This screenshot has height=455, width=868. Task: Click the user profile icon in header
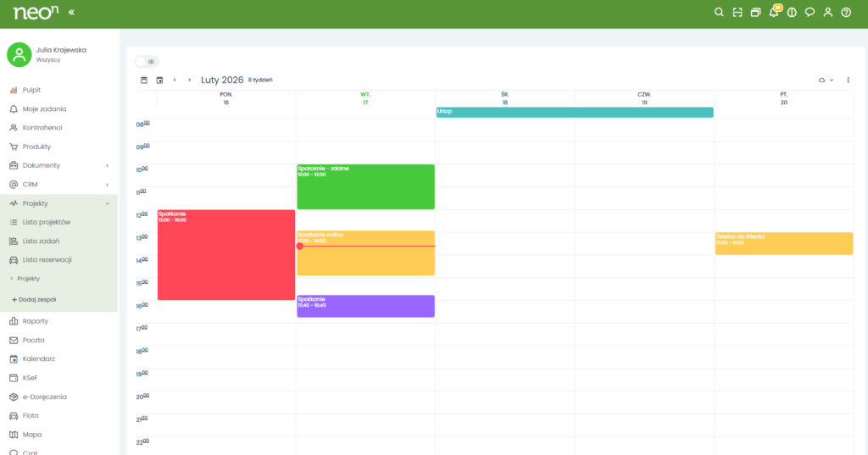click(x=828, y=13)
